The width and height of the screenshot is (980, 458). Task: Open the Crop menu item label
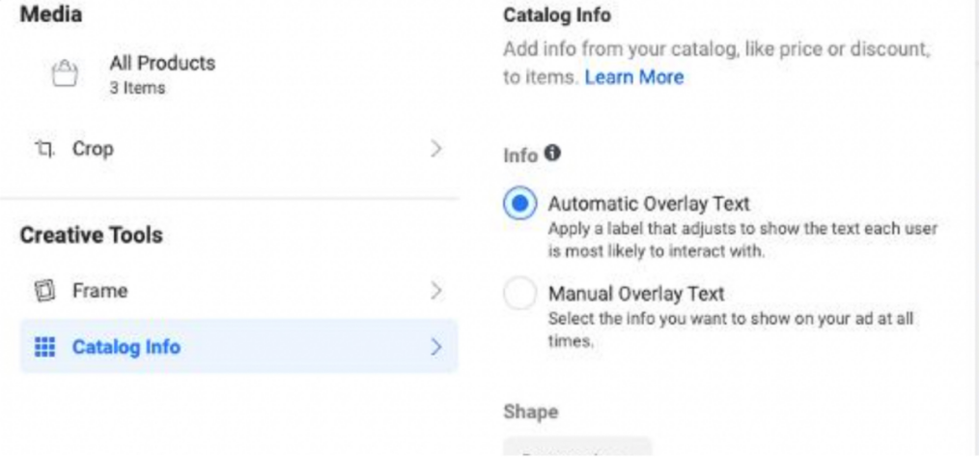(93, 150)
